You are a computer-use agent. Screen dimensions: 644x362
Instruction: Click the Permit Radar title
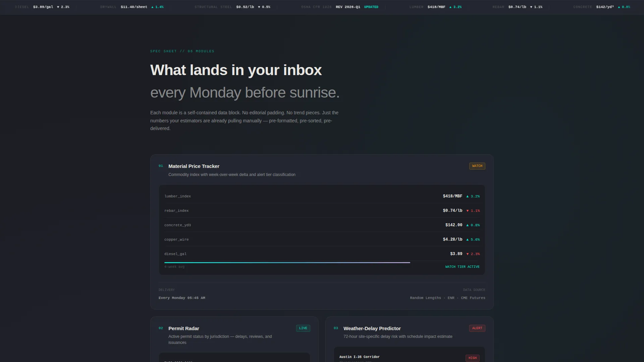pos(184,328)
